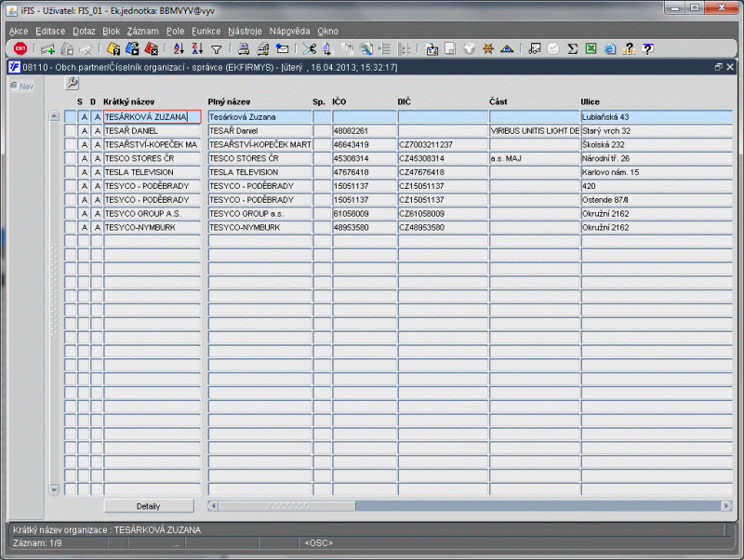Open the Akce menu
Screen dimensions: 744x560
click(19, 31)
